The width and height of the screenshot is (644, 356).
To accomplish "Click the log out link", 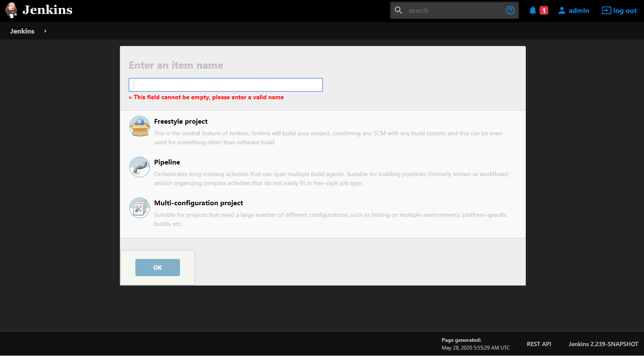I will coord(625,10).
